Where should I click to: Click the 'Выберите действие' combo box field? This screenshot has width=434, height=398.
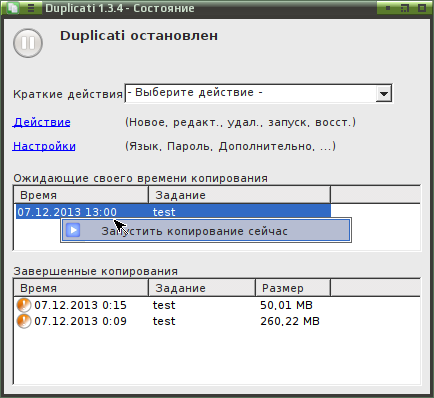(x=258, y=93)
